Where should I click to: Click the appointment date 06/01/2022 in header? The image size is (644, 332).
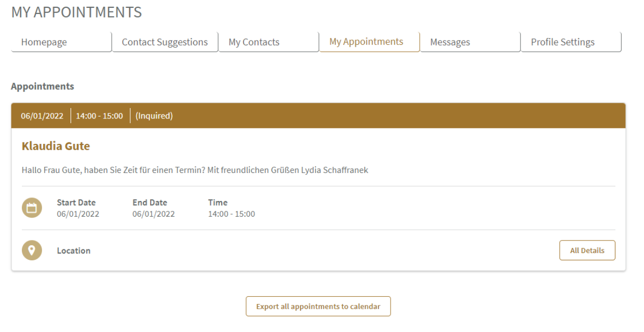42,116
